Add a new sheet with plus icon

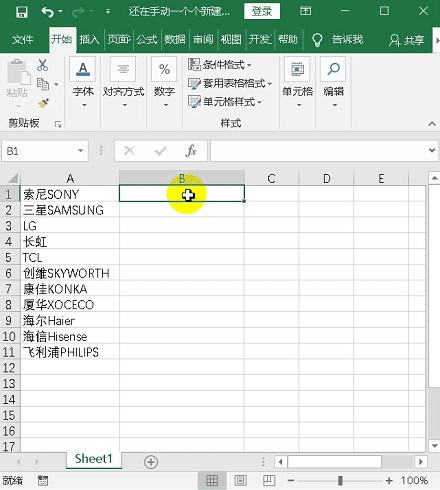pyautogui.click(x=151, y=462)
